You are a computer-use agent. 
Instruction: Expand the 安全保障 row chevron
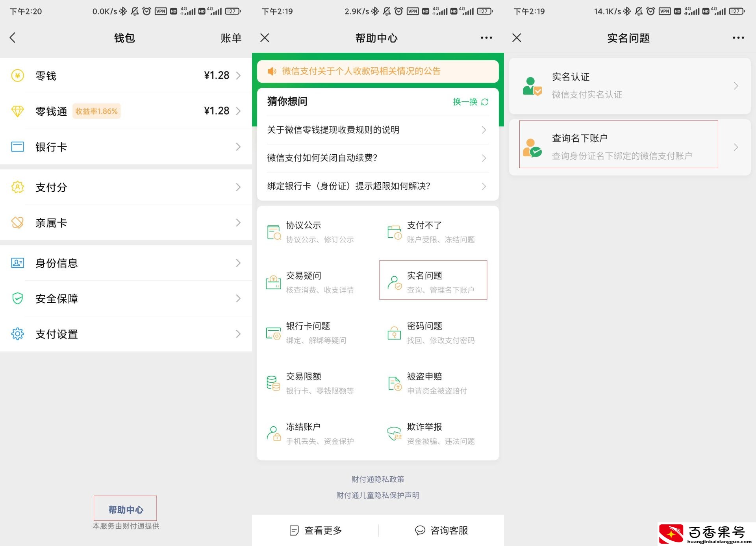[x=238, y=298]
